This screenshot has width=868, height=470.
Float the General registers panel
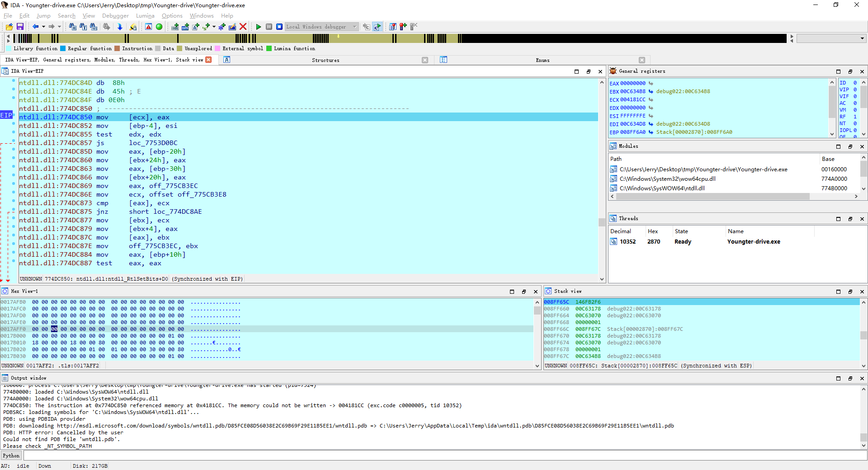[x=850, y=71]
